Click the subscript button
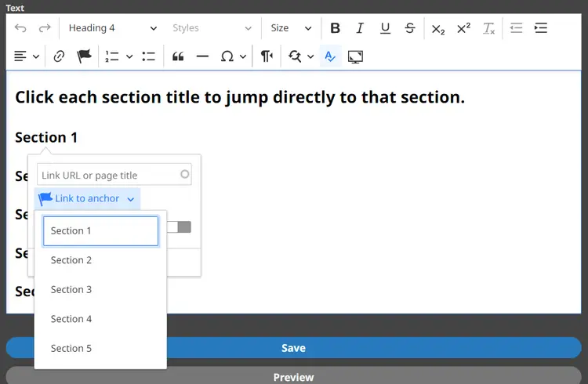 438,28
